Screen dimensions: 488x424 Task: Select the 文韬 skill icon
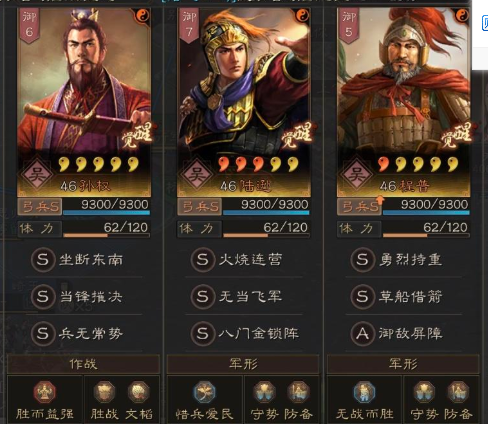[x=139, y=392]
